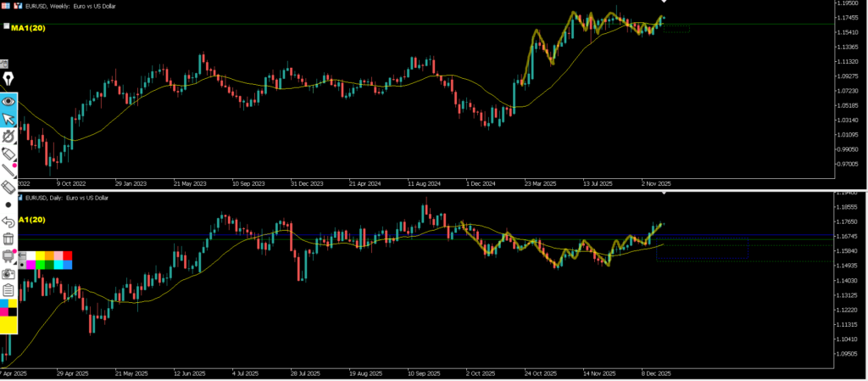868x381 pixels.
Task: Select the eraser tool
Action: pyautogui.click(x=8, y=188)
